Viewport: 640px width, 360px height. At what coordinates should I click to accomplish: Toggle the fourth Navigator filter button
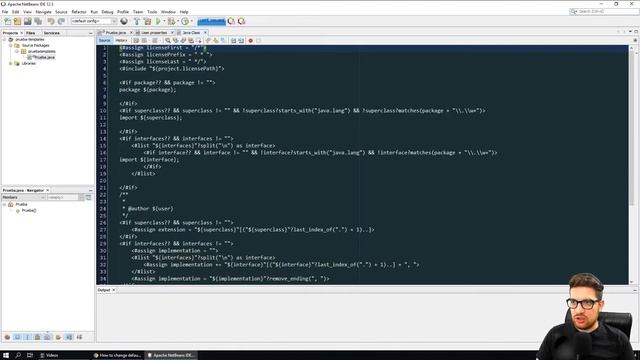(x=38, y=337)
